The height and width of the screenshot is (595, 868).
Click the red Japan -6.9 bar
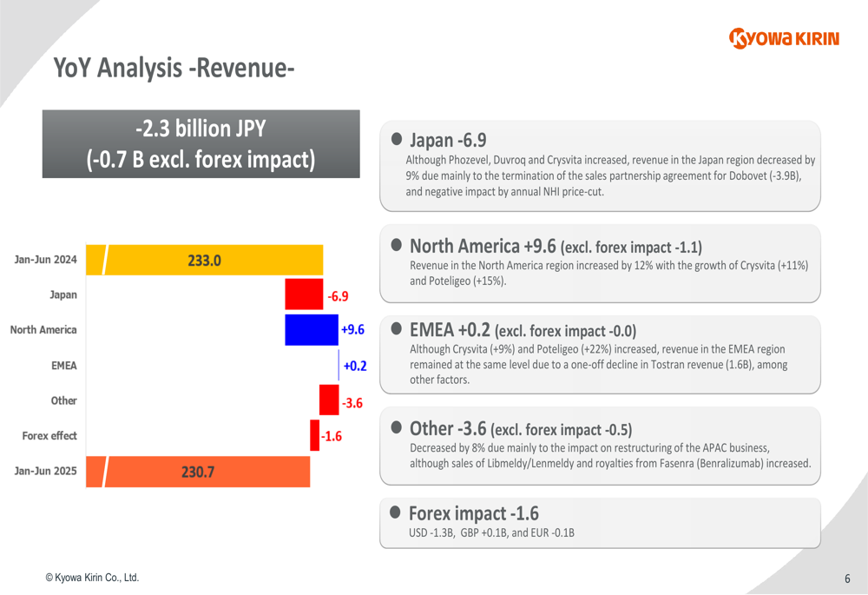coord(304,295)
